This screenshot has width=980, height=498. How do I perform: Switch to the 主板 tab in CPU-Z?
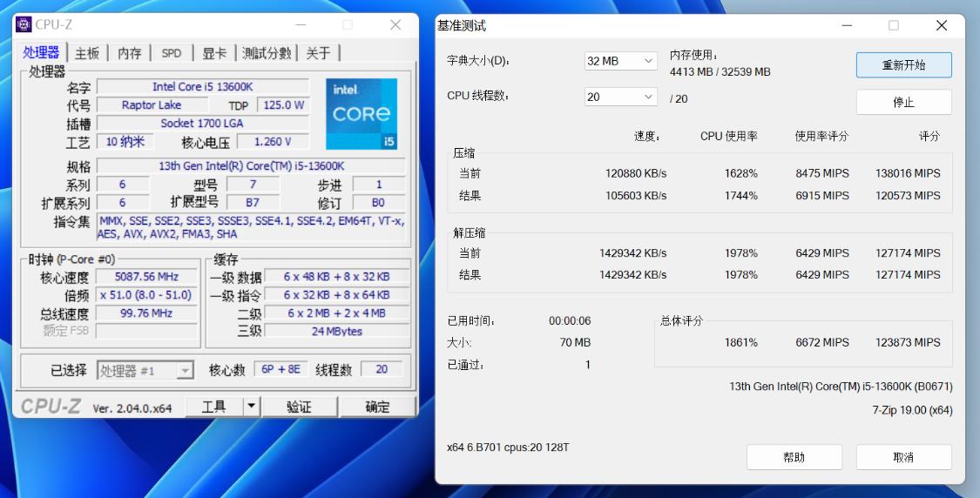click(87, 53)
